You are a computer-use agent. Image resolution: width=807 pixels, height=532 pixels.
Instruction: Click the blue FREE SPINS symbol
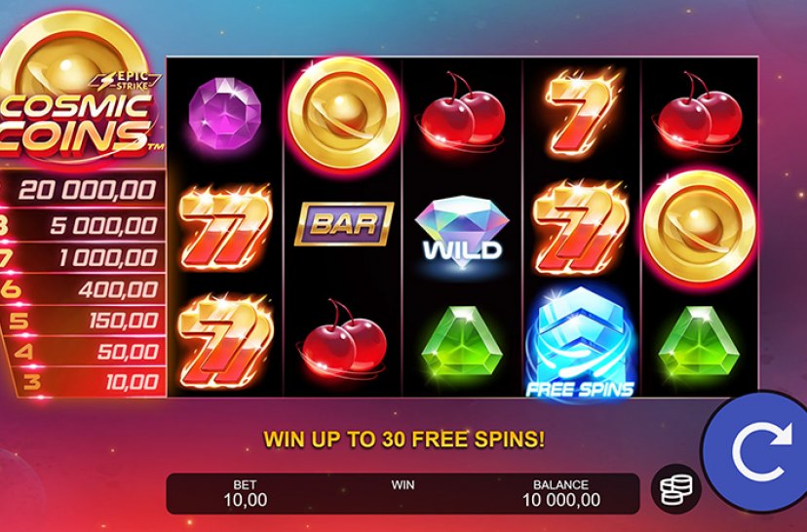[580, 344]
